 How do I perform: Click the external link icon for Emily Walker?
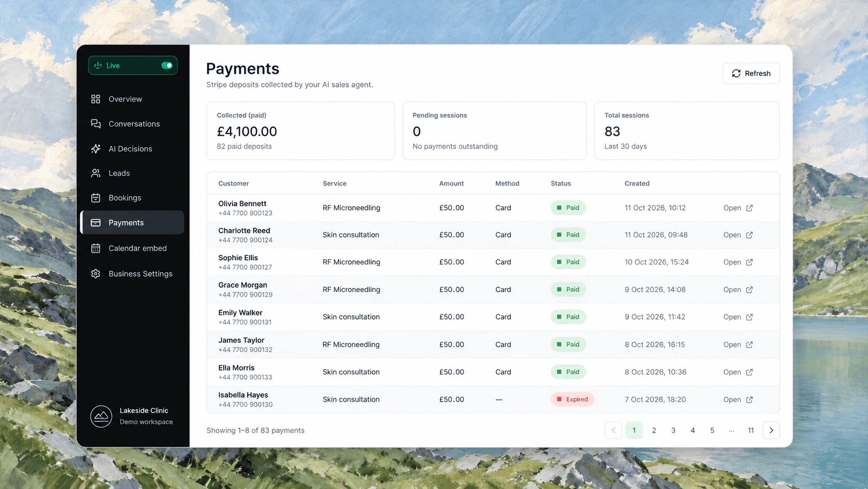tap(749, 317)
